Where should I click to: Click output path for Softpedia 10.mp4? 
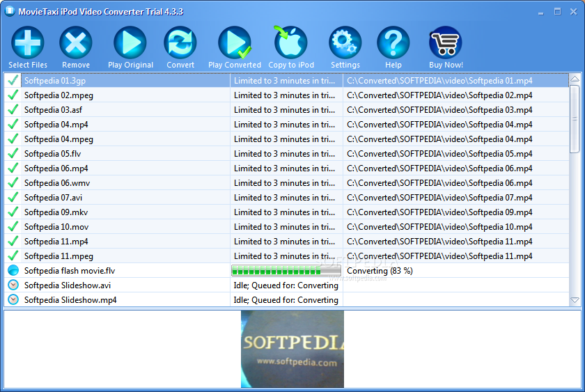(x=439, y=227)
